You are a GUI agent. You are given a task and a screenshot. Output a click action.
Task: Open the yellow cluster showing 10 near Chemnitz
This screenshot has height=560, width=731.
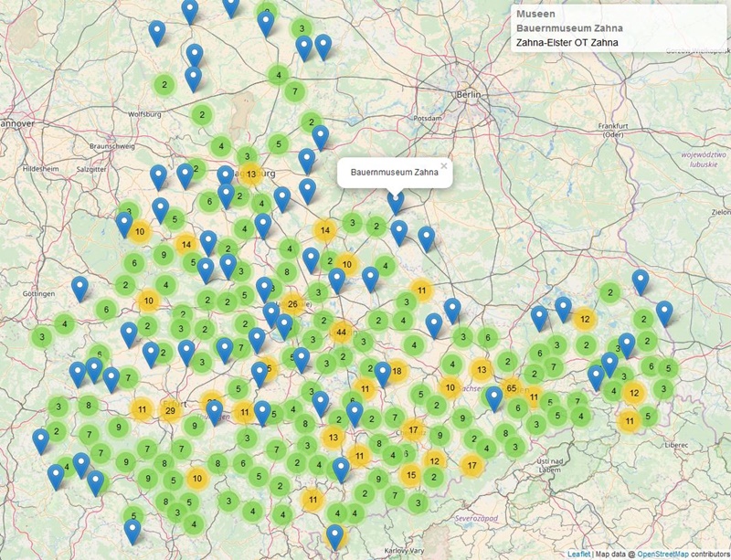(x=450, y=387)
